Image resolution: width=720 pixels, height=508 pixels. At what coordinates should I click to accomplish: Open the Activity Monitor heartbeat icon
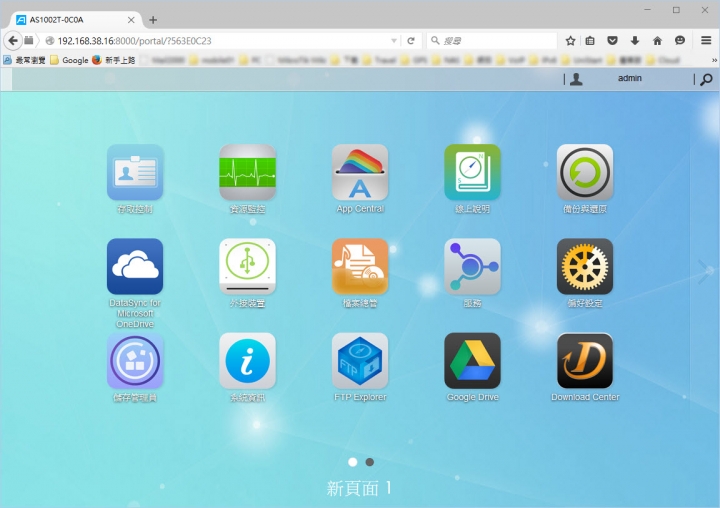click(248, 172)
